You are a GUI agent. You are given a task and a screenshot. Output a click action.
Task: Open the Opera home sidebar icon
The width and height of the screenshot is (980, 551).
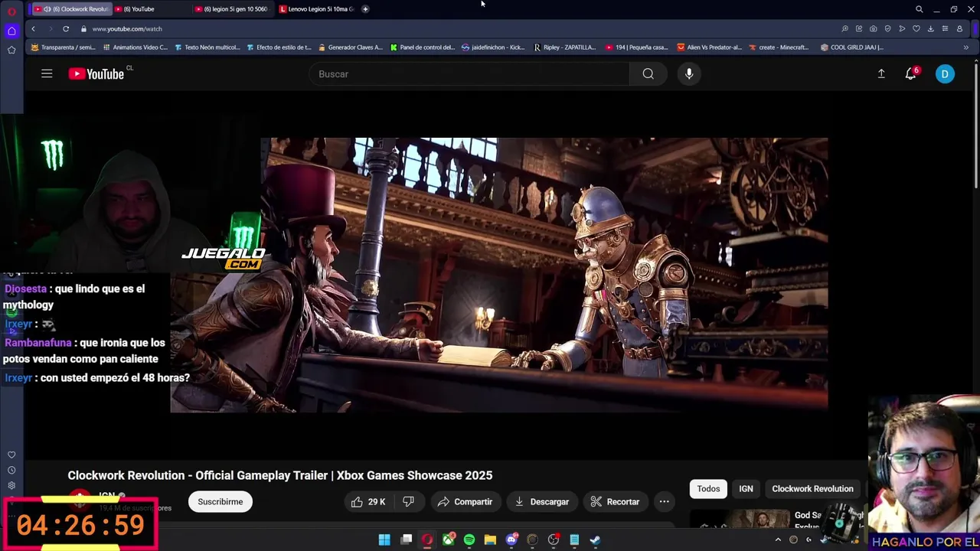[x=11, y=31]
